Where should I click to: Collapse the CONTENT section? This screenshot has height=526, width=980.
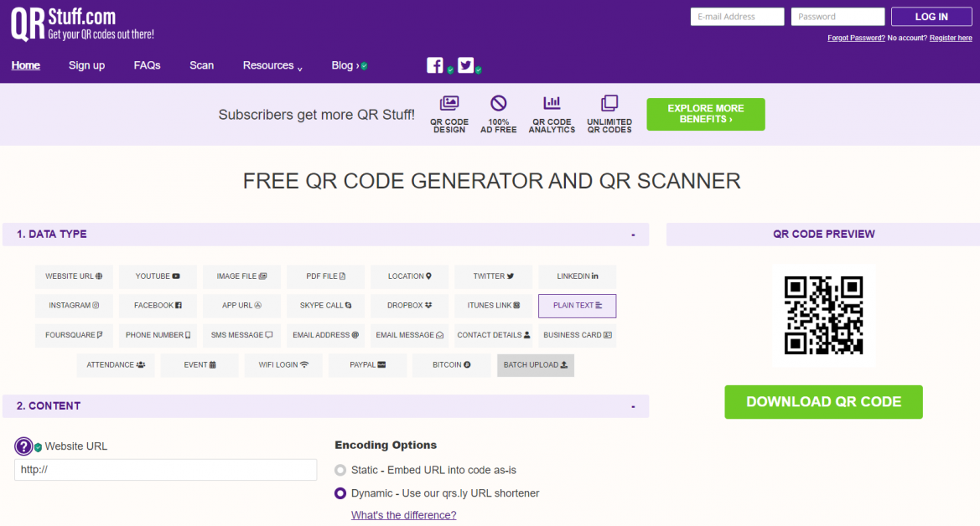[x=633, y=406]
